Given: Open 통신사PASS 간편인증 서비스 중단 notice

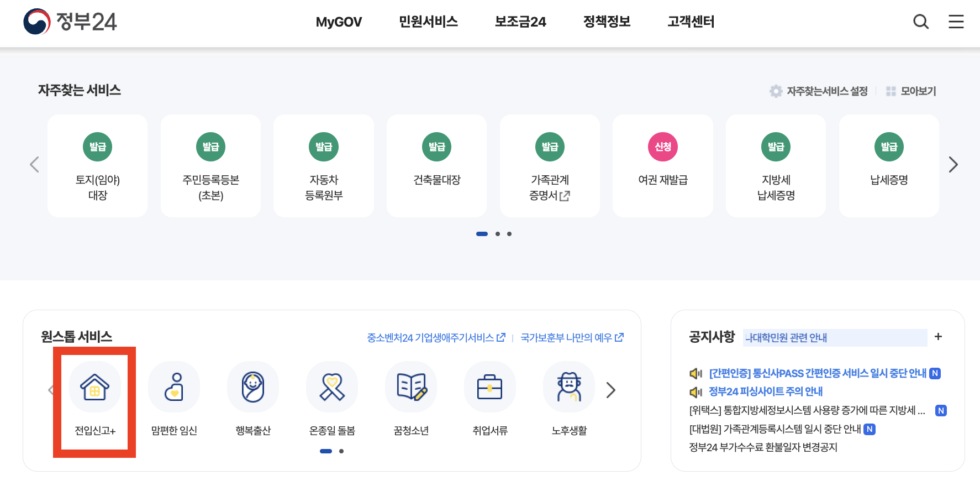Looking at the screenshot, I should pos(818,373).
